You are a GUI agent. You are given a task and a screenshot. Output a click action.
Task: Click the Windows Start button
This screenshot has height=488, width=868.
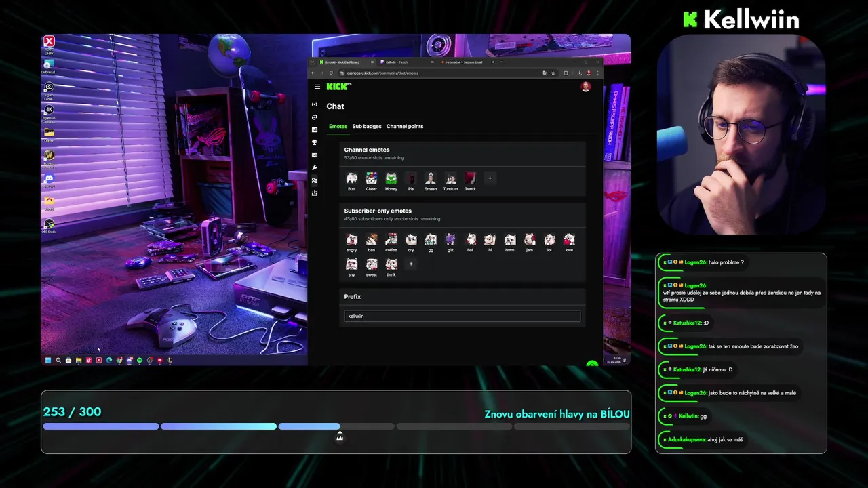pyautogui.click(x=48, y=361)
